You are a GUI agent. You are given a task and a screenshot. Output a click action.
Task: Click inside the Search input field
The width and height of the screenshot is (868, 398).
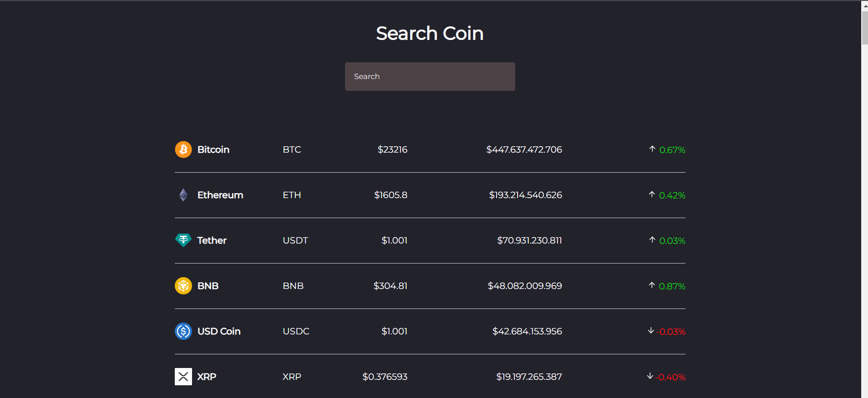(x=429, y=76)
